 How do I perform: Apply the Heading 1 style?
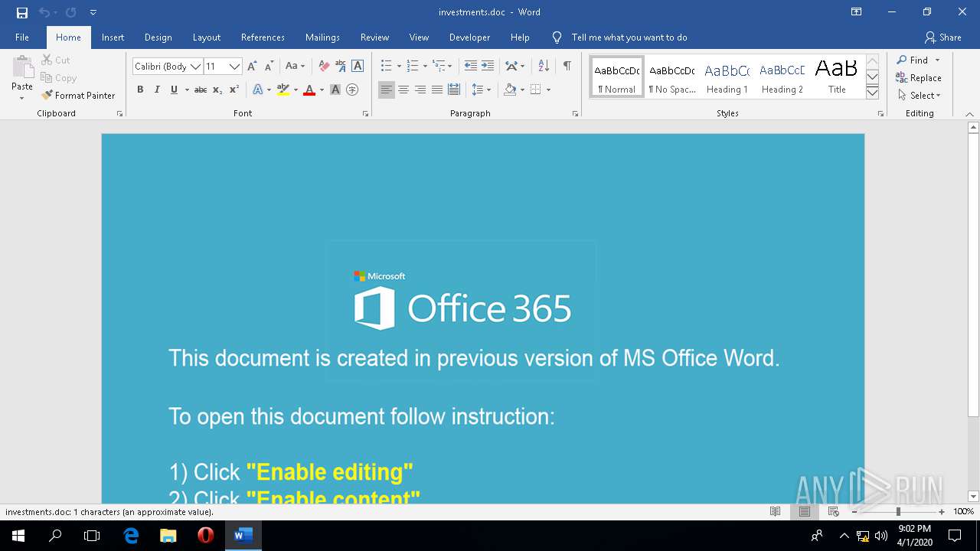(727, 77)
